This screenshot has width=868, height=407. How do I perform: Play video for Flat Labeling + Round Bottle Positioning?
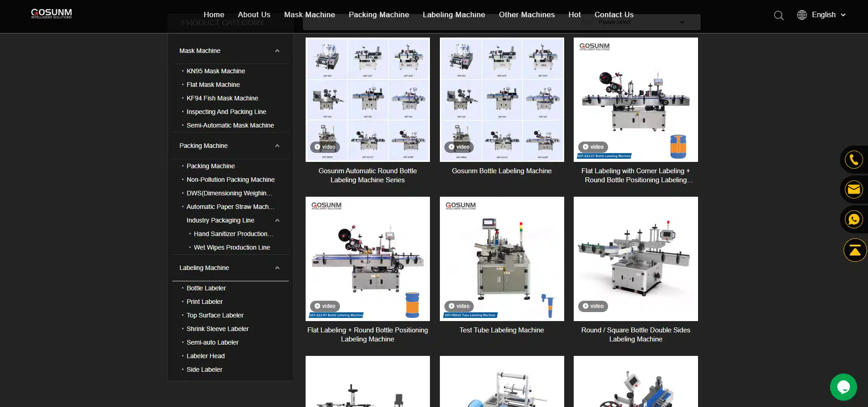(325, 306)
